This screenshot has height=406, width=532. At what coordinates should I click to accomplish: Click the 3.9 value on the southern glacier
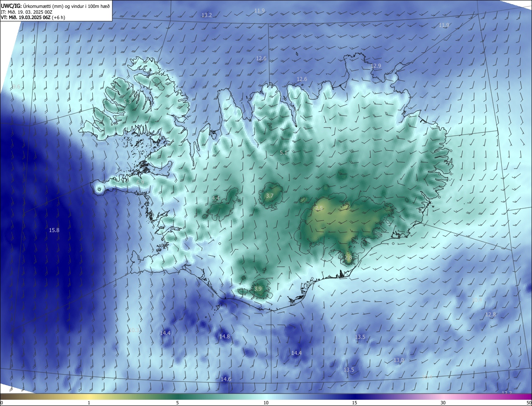tap(258, 289)
